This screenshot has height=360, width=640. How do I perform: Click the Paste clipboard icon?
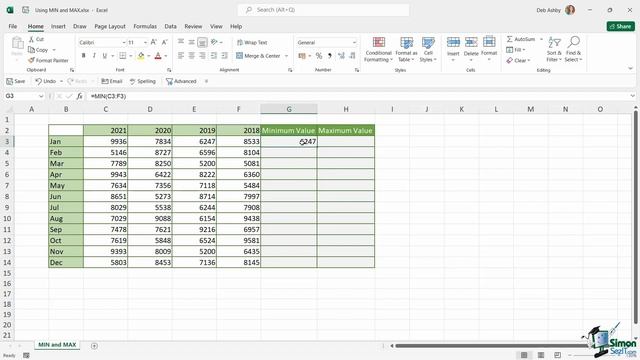[17, 43]
